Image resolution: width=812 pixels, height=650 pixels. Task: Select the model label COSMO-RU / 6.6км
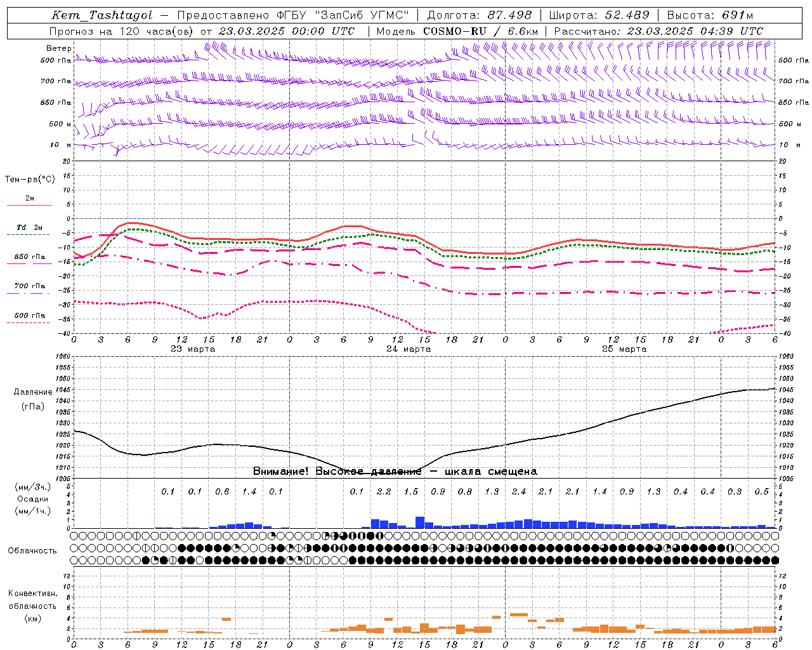coord(481,31)
